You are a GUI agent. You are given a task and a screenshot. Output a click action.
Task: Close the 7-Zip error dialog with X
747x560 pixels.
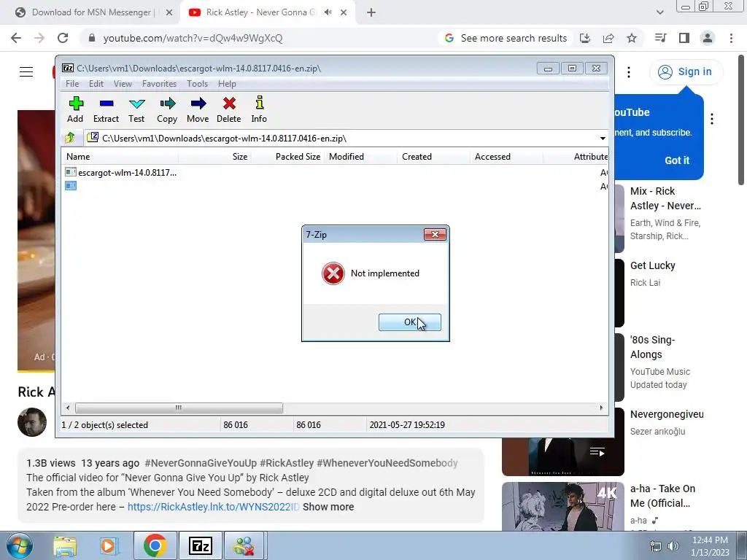click(435, 234)
